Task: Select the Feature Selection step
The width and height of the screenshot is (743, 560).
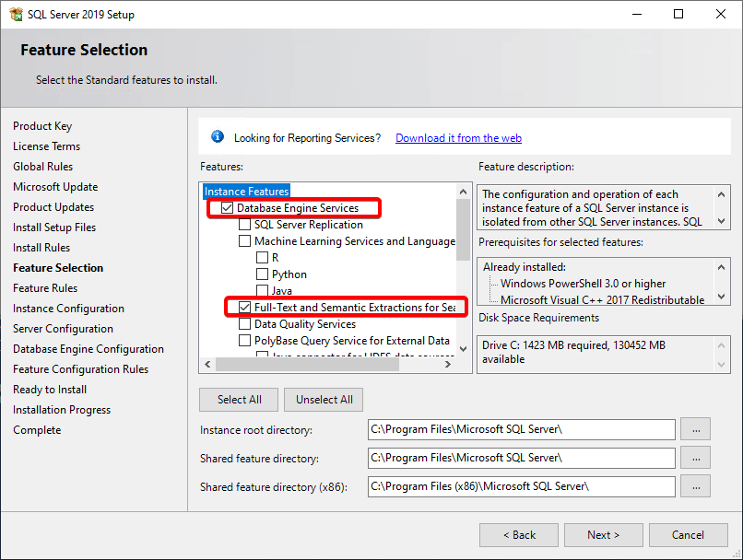Action: coord(58,268)
